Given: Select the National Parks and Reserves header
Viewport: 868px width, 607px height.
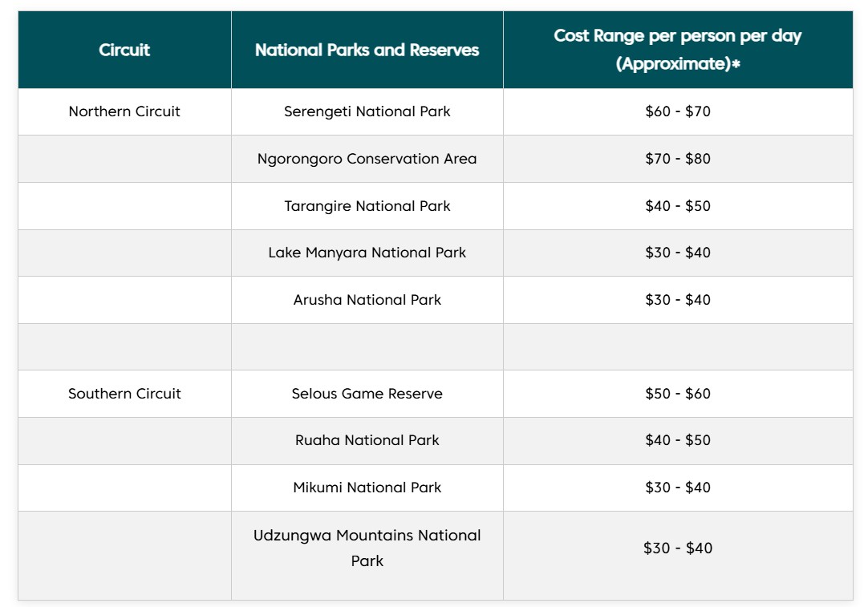Looking at the screenshot, I should pyautogui.click(x=367, y=50).
